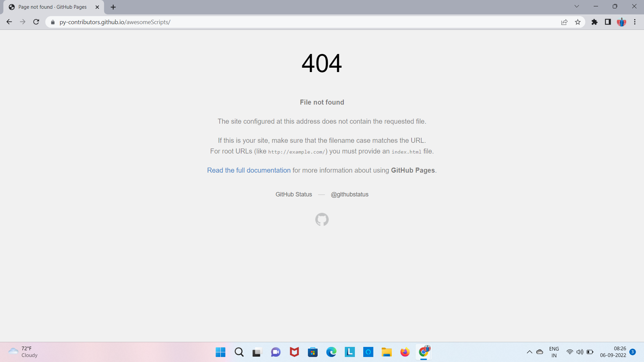The height and width of the screenshot is (362, 644).
Task: Open 'Read the full documentation' link
Action: (x=249, y=170)
